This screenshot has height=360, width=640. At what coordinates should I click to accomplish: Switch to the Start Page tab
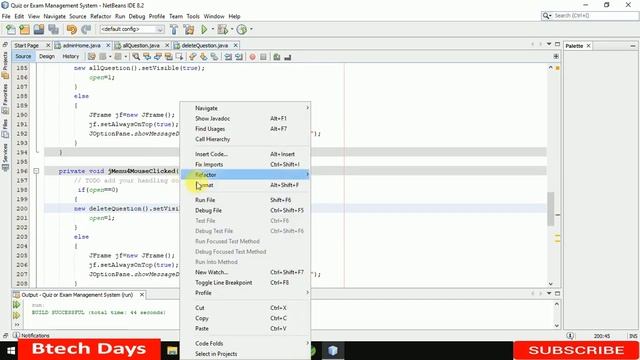pyautogui.click(x=27, y=45)
